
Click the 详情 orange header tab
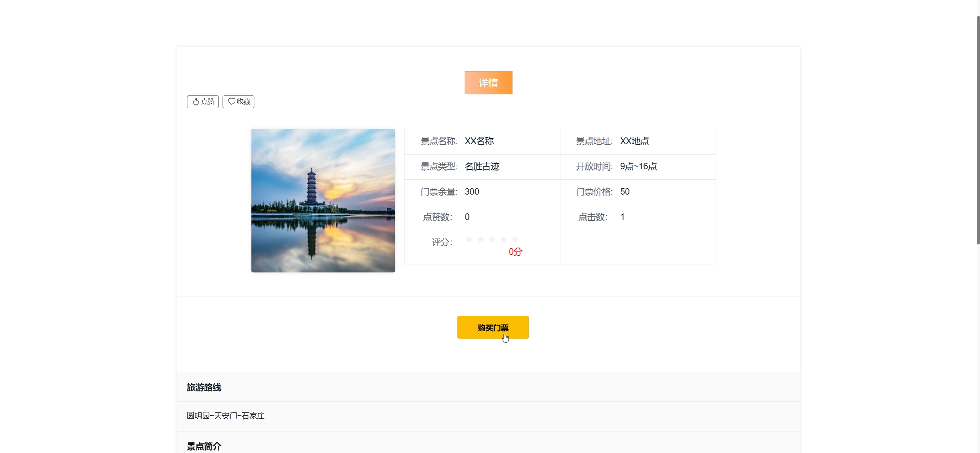pyautogui.click(x=488, y=83)
